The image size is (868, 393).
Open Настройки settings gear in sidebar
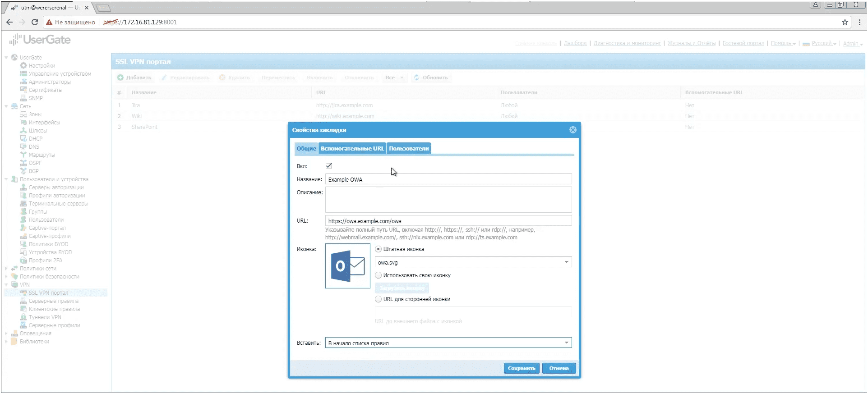tap(23, 66)
